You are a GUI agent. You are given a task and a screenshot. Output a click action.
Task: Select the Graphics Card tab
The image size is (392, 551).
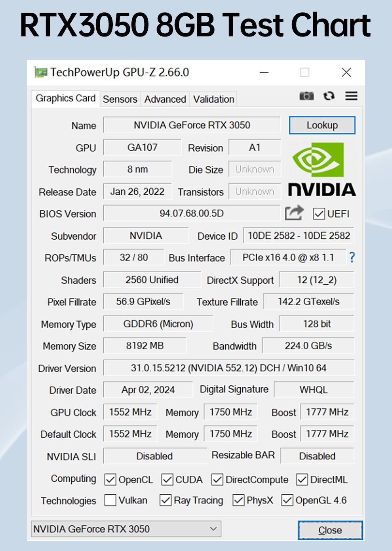(65, 98)
